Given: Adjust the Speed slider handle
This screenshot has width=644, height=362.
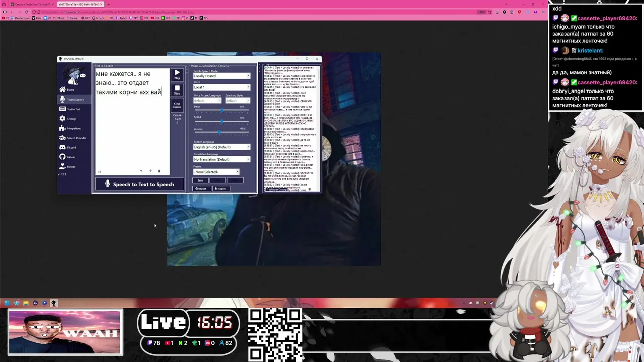Looking at the screenshot, I should [222, 122].
